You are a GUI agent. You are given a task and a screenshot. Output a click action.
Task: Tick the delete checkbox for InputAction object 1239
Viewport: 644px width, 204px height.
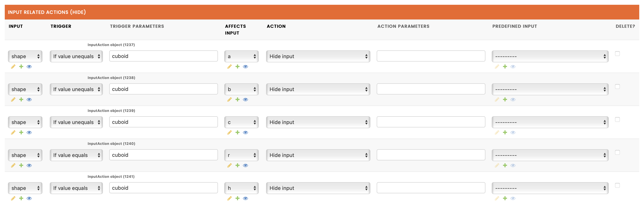pyautogui.click(x=617, y=120)
